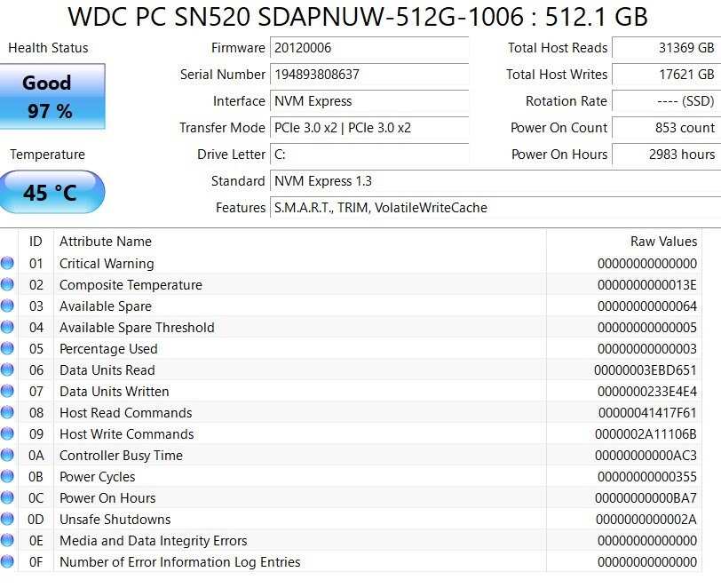This screenshot has height=588, width=721.
Task: Click raw value 0000000000013E
Action: pyautogui.click(x=647, y=285)
